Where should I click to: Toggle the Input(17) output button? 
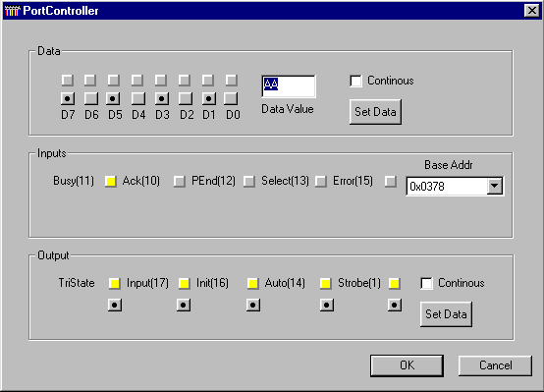[x=184, y=306]
